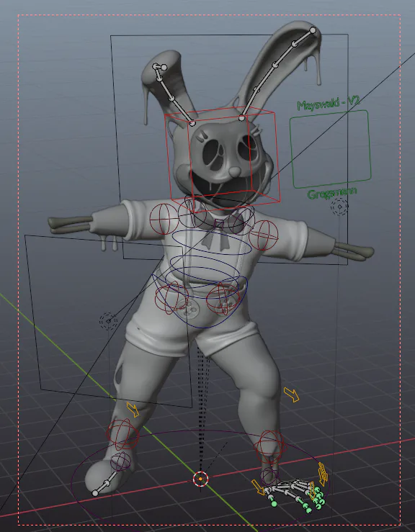The image size is (415, 532).
Task: Click the 3D cursor at the origin
Action: [200, 479]
